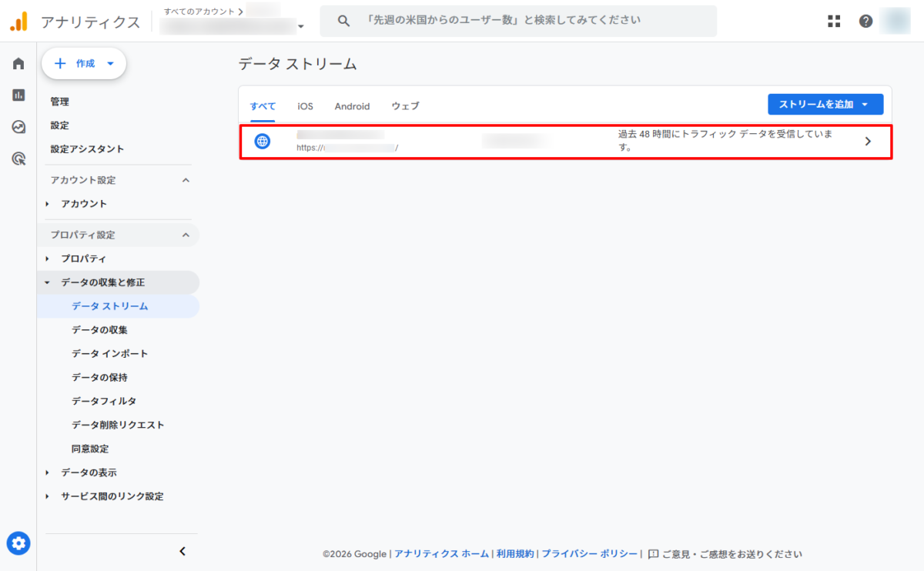
Task: Open the Advertising icon in left rail
Action: 18,159
